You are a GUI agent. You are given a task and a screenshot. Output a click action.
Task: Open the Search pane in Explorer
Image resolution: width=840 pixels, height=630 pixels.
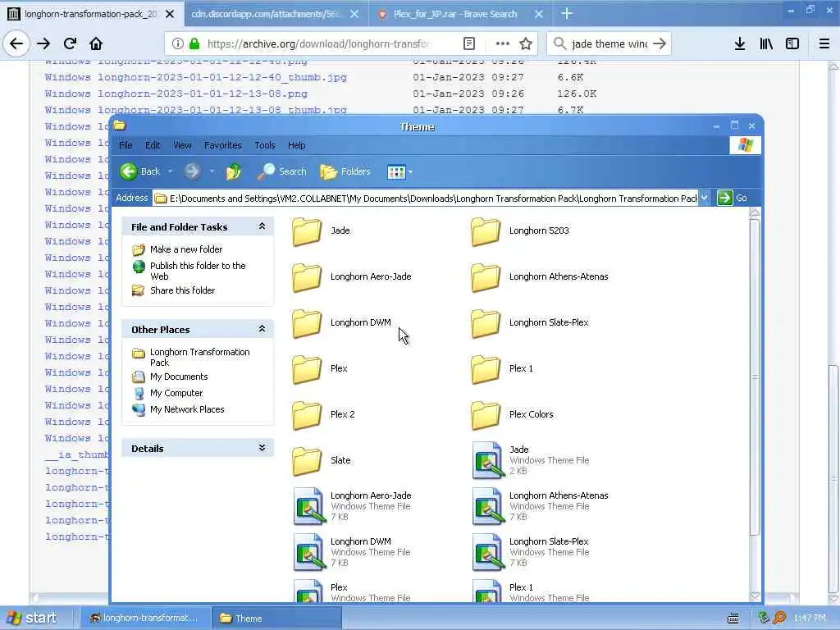282,171
